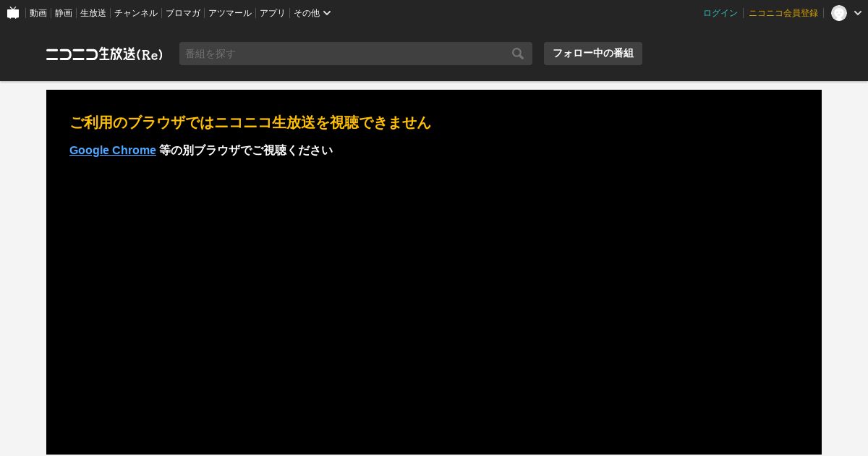Open the 静画 menu item
868x456 pixels.
pyautogui.click(x=64, y=13)
